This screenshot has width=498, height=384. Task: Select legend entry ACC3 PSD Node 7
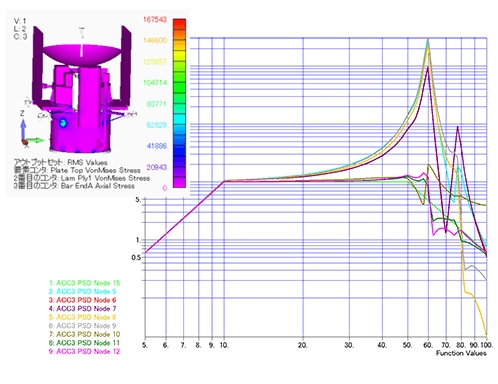pyautogui.click(x=82, y=309)
